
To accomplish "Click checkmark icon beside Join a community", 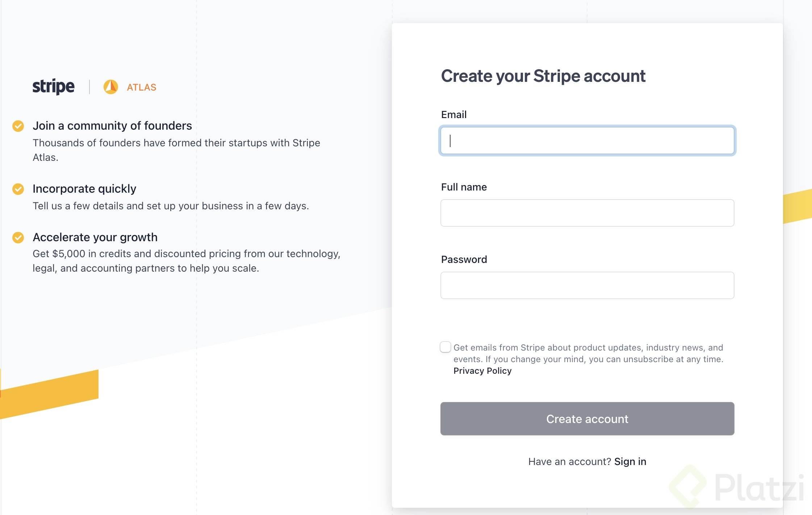I will pos(18,126).
